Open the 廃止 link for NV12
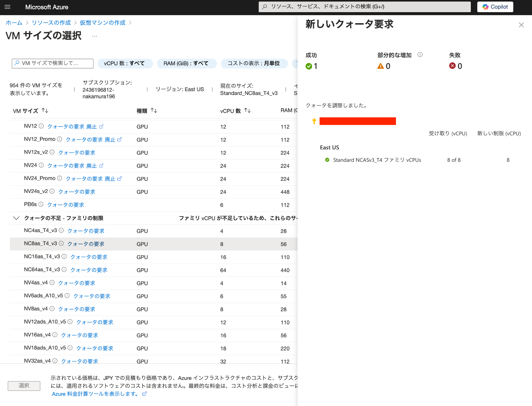This screenshot has width=532, height=406. [x=95, y=126]
